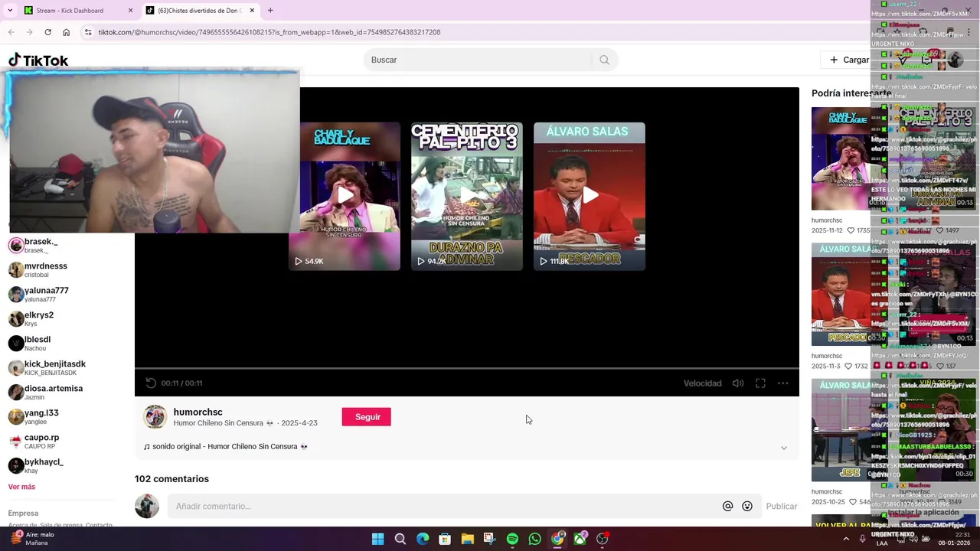Viewport: 980px width, 551px height.
Task: Expand the video description chevron
Action: (783, 448)
